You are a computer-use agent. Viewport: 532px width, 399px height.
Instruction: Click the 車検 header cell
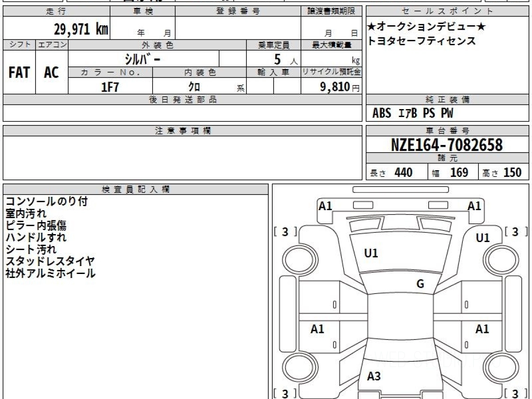coord(143,12)
